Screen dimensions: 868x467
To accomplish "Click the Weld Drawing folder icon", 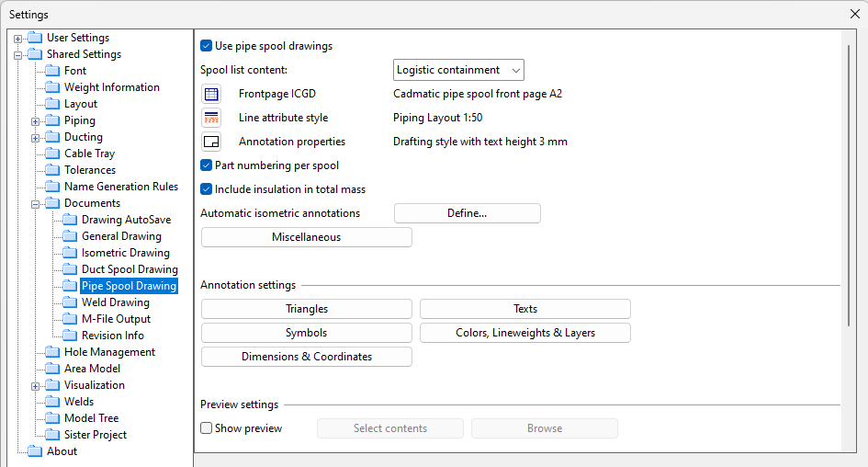I will 70,302.
